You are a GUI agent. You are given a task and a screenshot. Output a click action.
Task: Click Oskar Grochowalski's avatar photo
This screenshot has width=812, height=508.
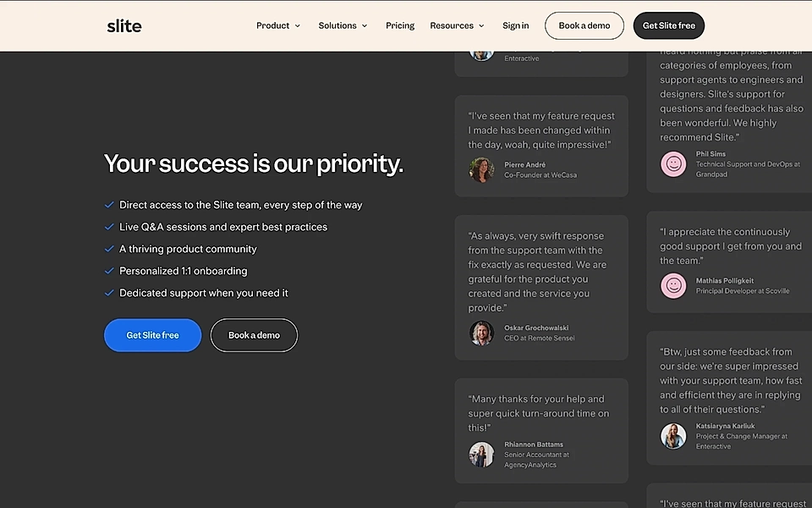tap(481, 333)
